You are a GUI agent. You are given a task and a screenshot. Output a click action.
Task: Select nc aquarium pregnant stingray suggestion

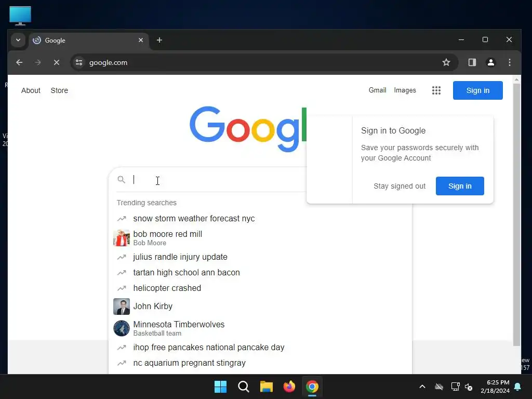[x=260, y=363]
